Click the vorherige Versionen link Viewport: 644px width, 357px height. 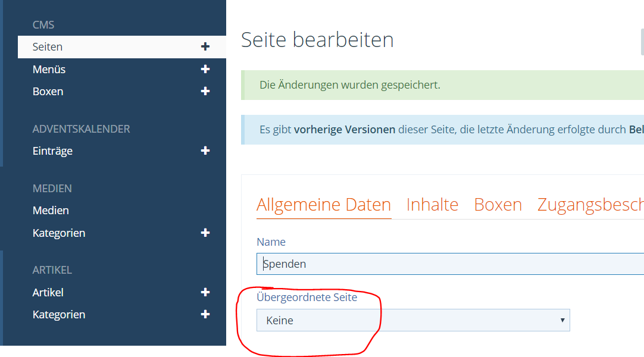pyautogui.click(x=344, y=130)
